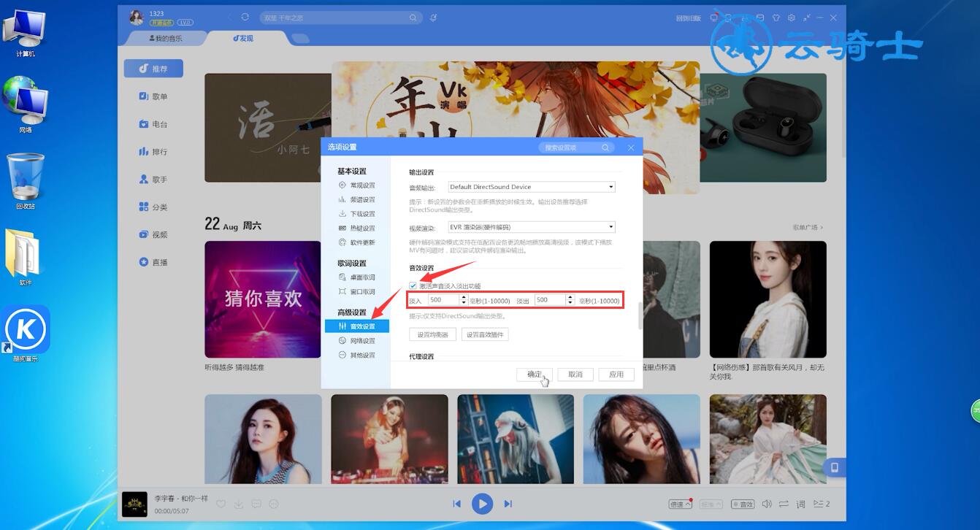Open 其他设置 in the settings sidebar
This screenshot has height=530, width=980.
click(357, 355)
